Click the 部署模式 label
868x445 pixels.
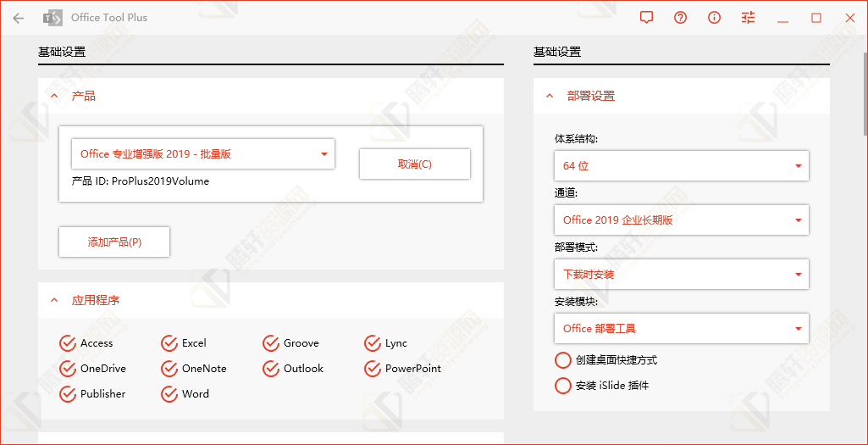point(577,248)
